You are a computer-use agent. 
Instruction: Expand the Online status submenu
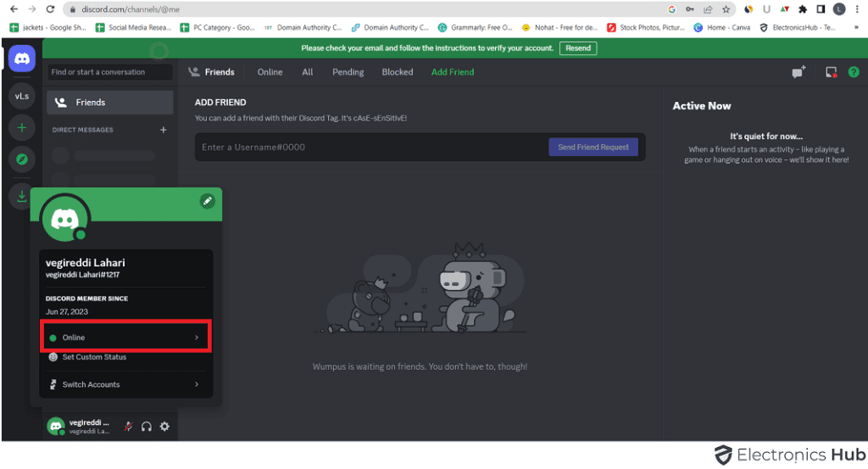point(126,338)
